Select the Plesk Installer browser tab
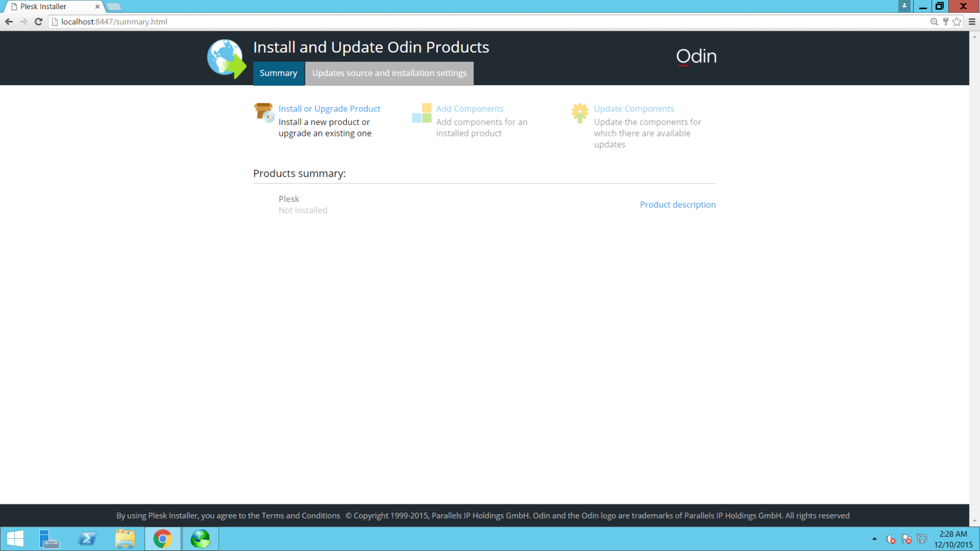Viewport: 980px width, 551px height. (x=53, y=7)
